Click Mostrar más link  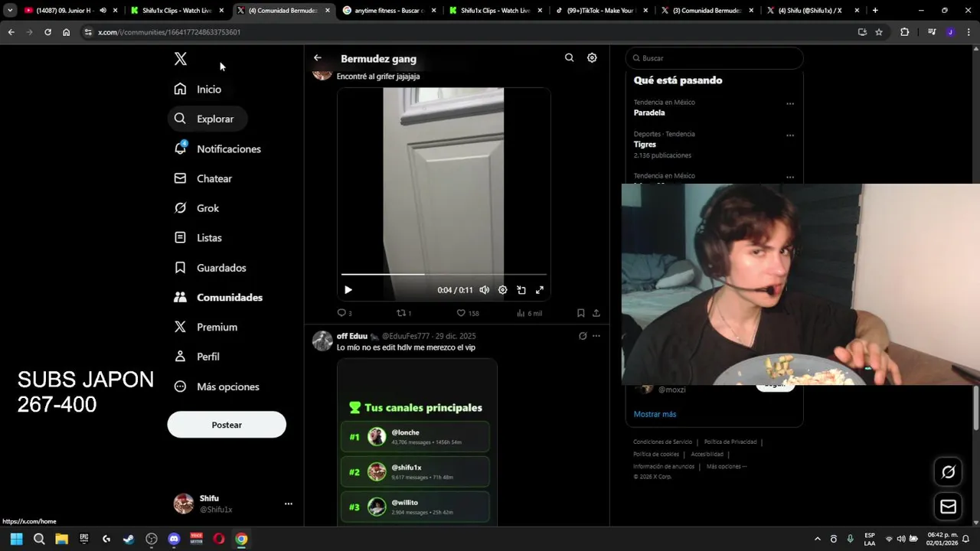pyautogui.click(x=655, y=414)
